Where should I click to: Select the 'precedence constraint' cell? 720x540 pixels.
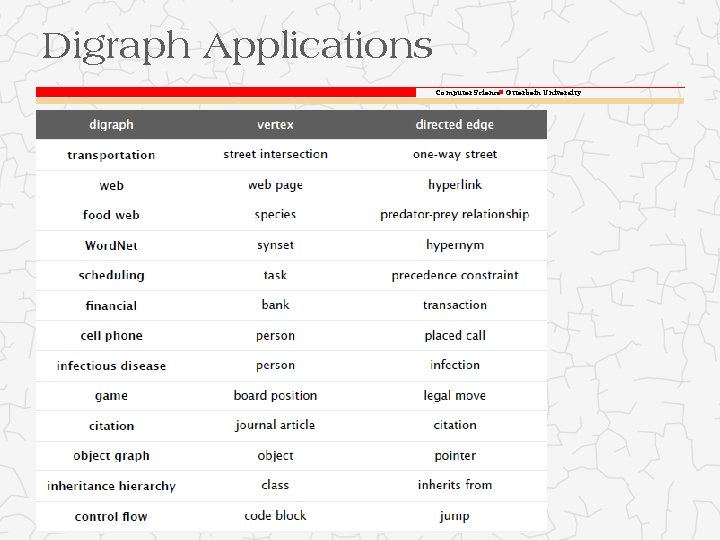pyautogui.click(x=455, y=275)
